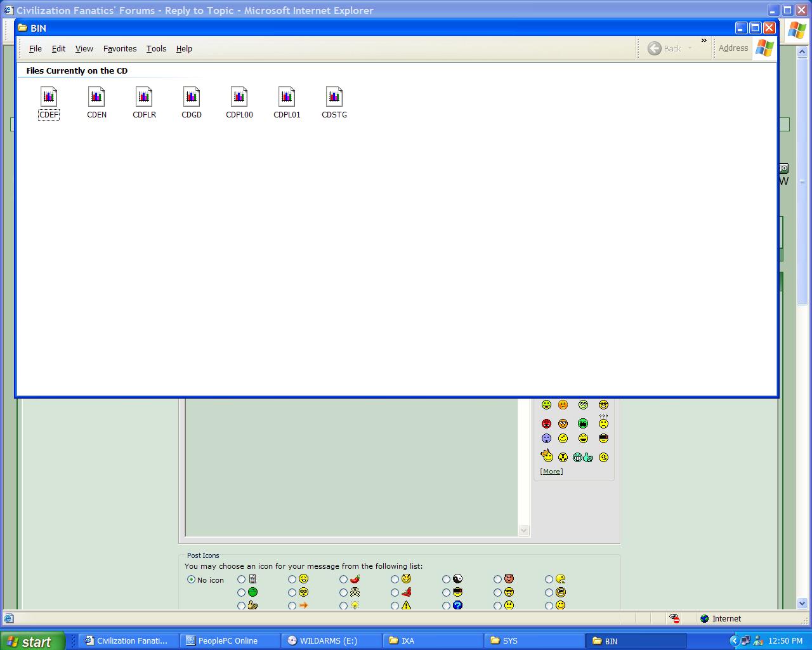Click the system clock showing 12:50 PM

785,641
